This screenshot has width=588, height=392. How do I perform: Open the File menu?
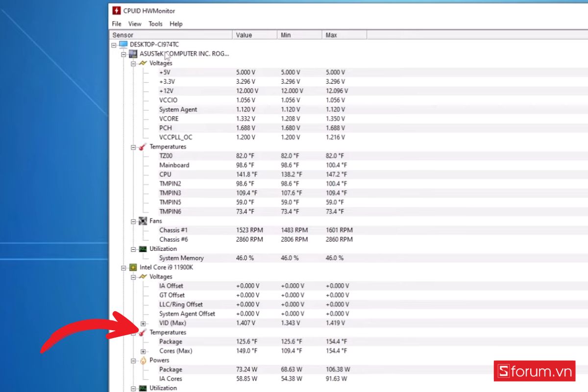pos(117,24)
